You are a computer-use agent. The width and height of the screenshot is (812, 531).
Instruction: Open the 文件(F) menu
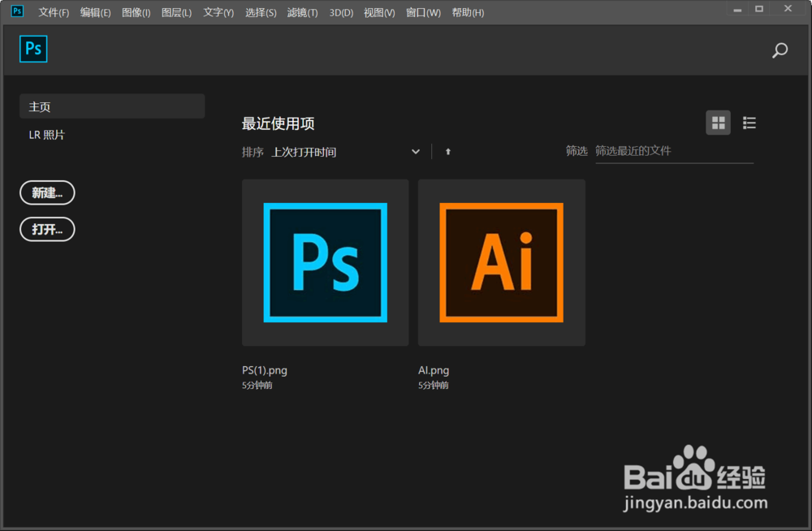pos(54,12)
